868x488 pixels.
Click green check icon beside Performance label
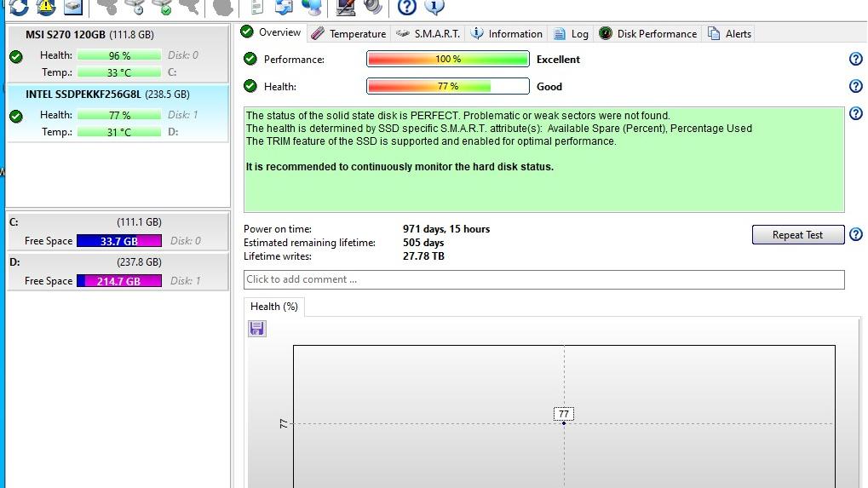(250, 59)
